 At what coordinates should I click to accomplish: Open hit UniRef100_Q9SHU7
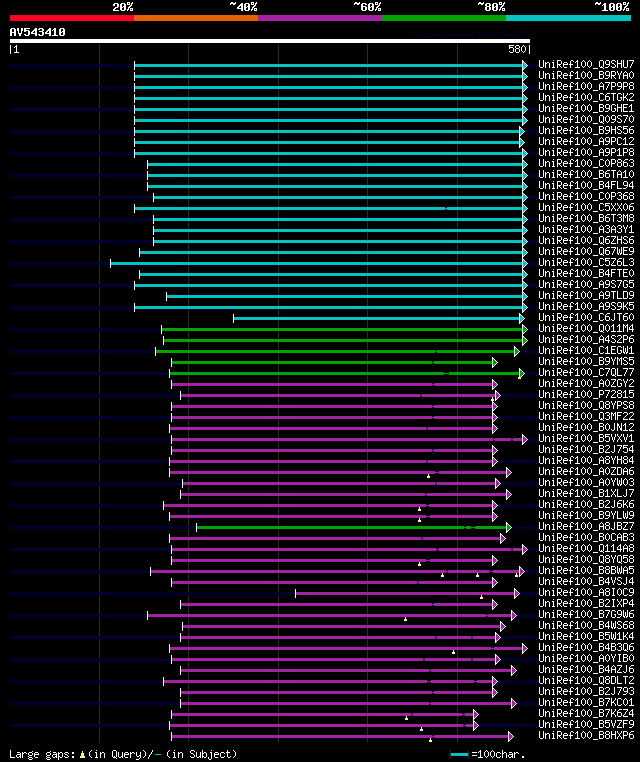pos(586,64)
